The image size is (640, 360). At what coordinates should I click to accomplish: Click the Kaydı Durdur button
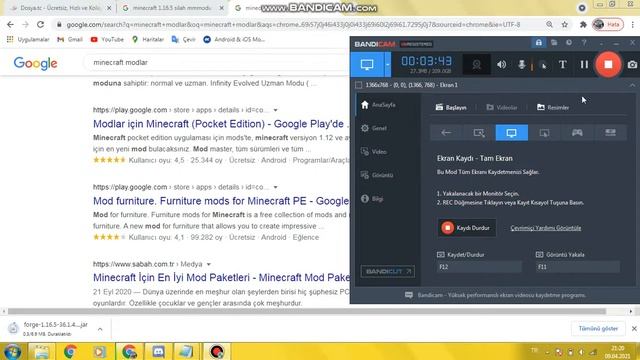[467, 228]
